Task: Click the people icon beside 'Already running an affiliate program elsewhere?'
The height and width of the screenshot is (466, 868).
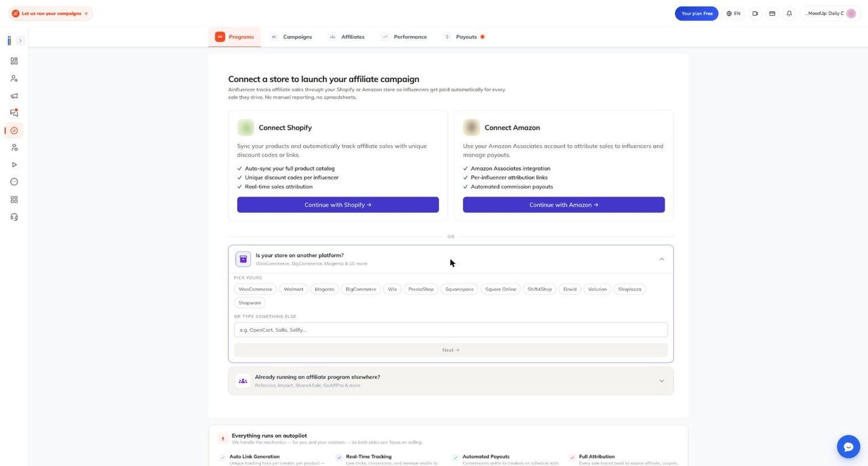Action: [x=243, y=381]
